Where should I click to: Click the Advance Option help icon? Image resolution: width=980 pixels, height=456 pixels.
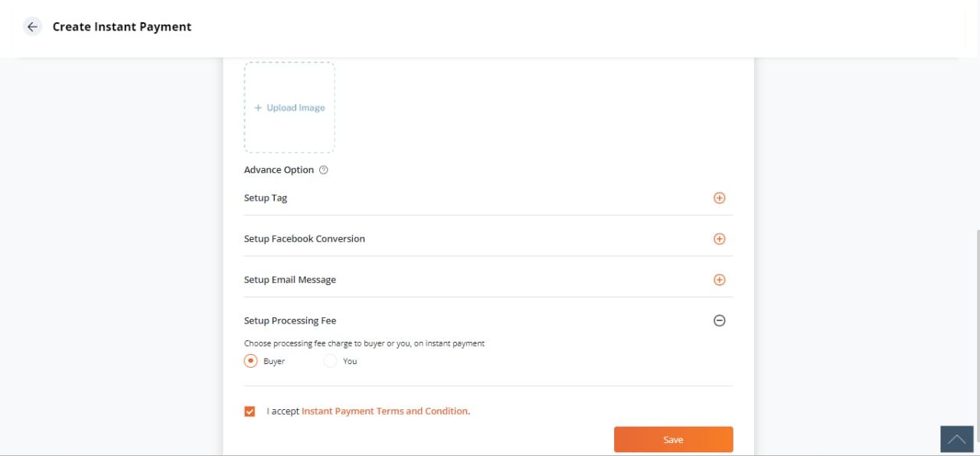[323, 170]
